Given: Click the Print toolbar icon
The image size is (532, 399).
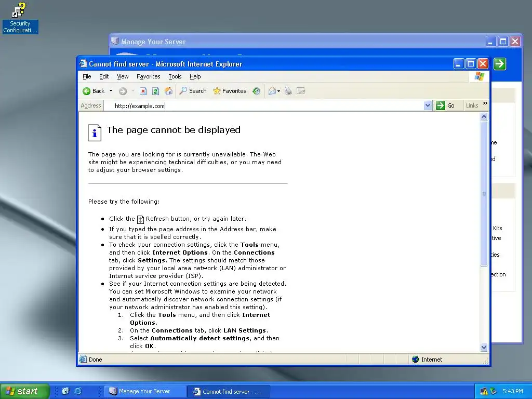Looking at the screenshot, I should point(288,91).
